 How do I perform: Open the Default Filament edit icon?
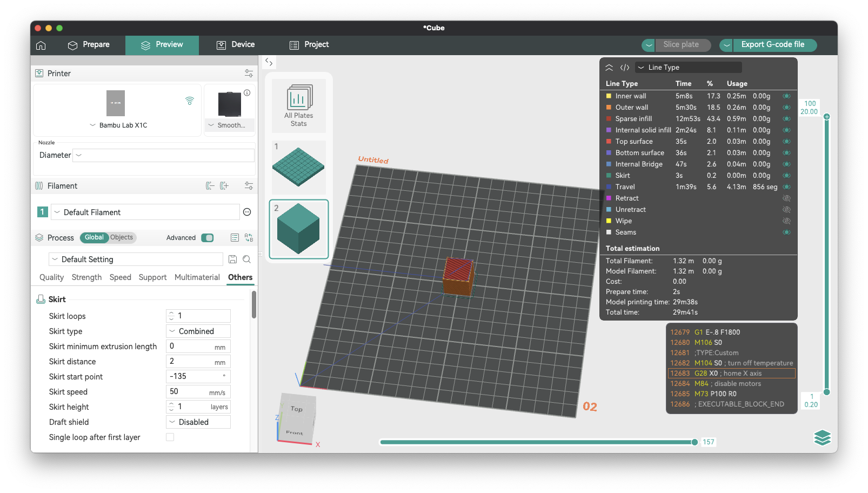[x=247, y=212]
